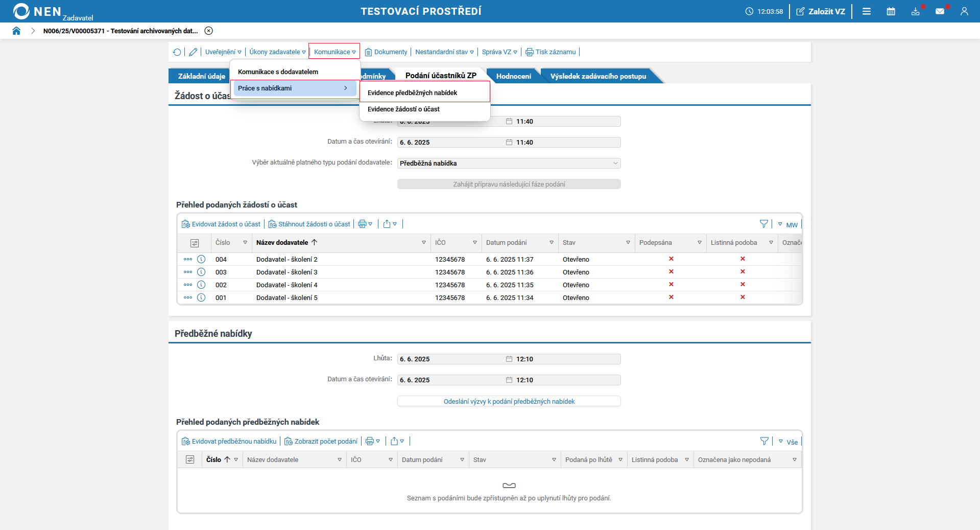Screen dimensions: 980x530
Task: Click info icon for request 004
Action: [x=201, y=259]
